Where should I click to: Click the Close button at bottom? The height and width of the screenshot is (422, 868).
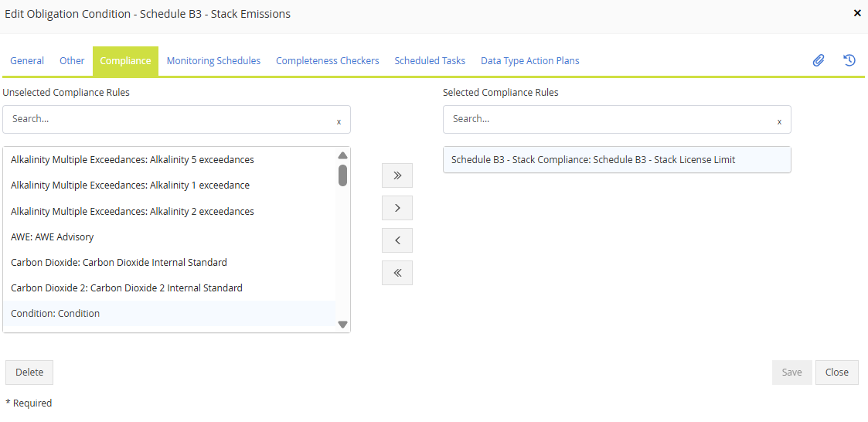(836, 372)
